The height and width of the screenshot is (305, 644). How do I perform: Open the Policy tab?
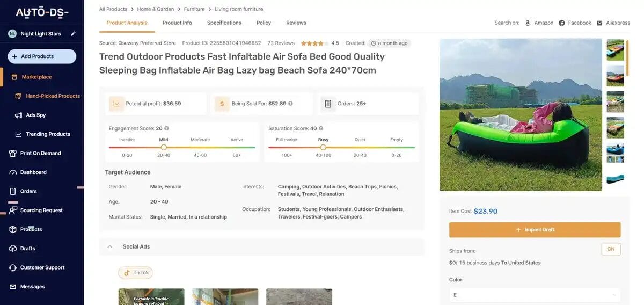264,23
